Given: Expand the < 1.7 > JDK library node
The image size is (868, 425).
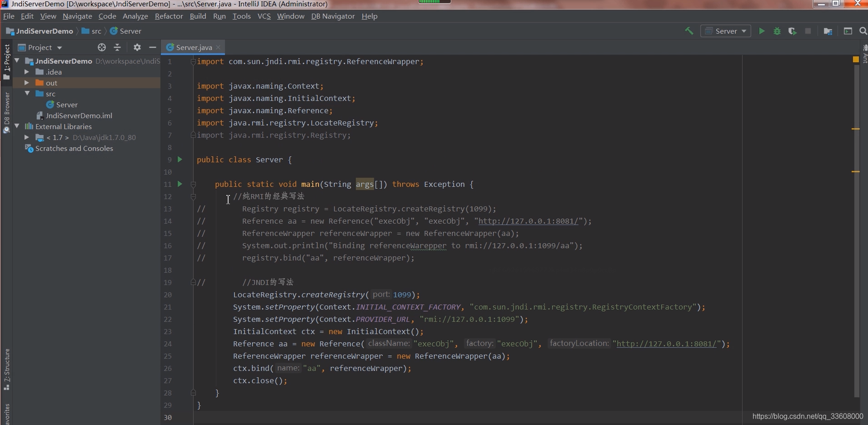Looking at the screenshot, I should click(x=26, y=137).
